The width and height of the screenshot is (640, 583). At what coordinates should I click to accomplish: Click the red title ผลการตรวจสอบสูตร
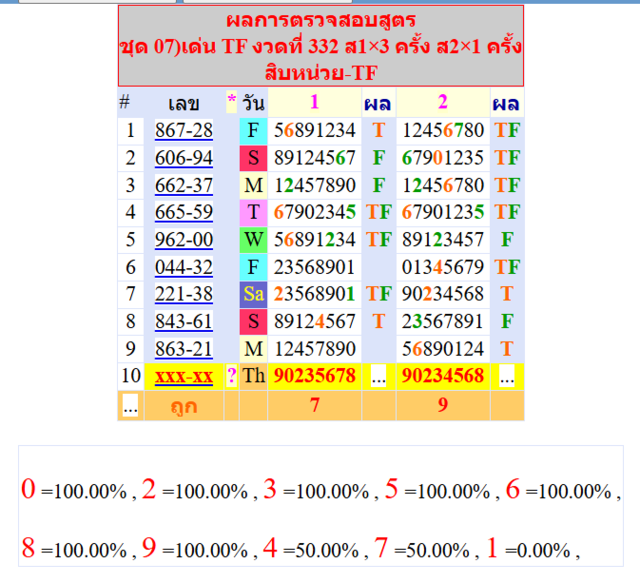pyautogui.click(x=321, y=20)
